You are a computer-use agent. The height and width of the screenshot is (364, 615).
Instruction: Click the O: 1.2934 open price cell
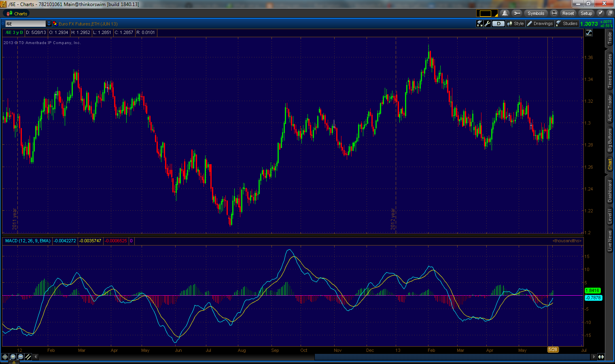tap(59, 32)
